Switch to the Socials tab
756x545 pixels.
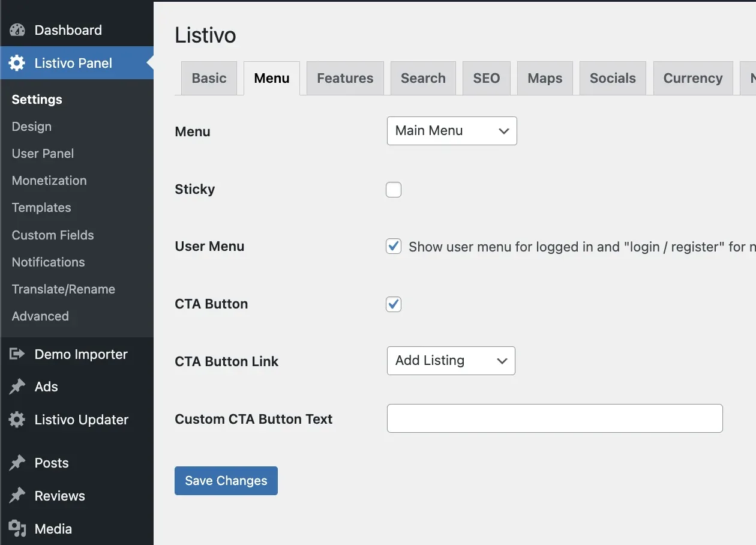tap(613, 78)
